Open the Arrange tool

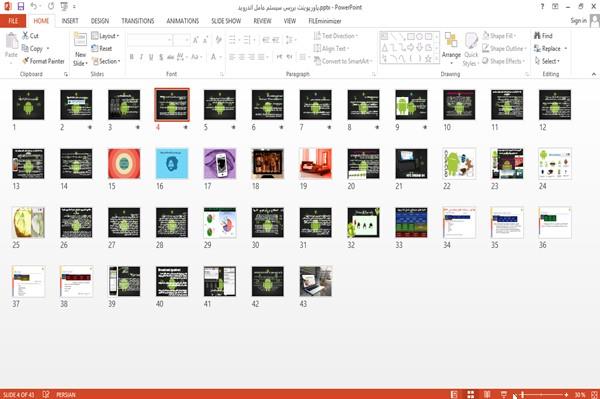coord(451,48)
